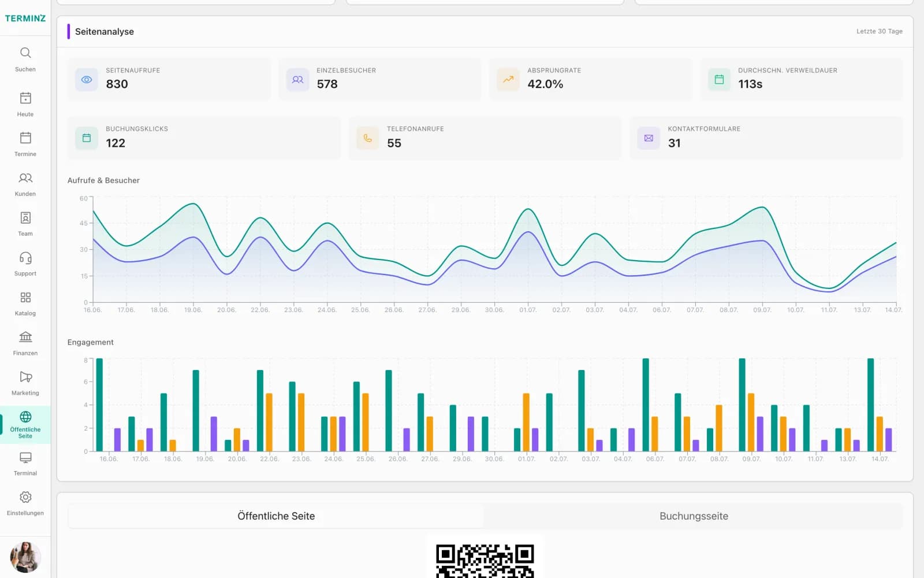Click the Letzte 30 Tage label
This screenshot has width=924, height=578.
coord(879,31)
